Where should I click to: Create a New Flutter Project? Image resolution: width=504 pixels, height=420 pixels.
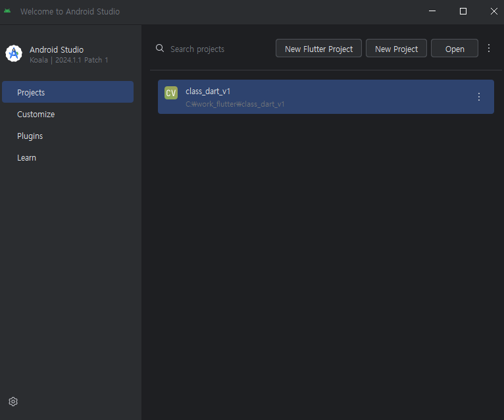point(318,48)
